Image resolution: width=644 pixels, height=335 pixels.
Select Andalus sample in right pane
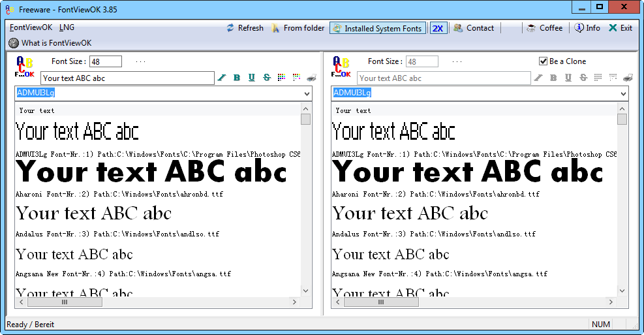click(410, 213)
